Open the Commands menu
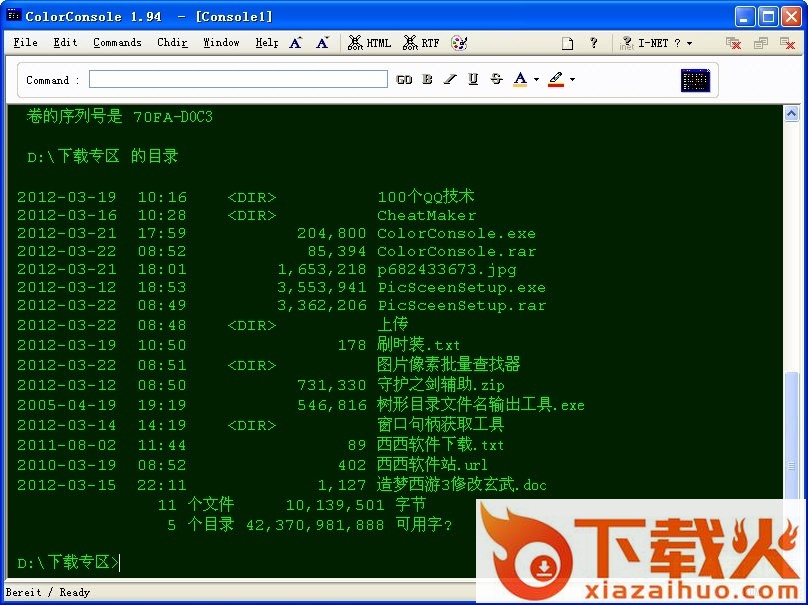The height and width of the screenshot is (605, 808). pos(117,43)
